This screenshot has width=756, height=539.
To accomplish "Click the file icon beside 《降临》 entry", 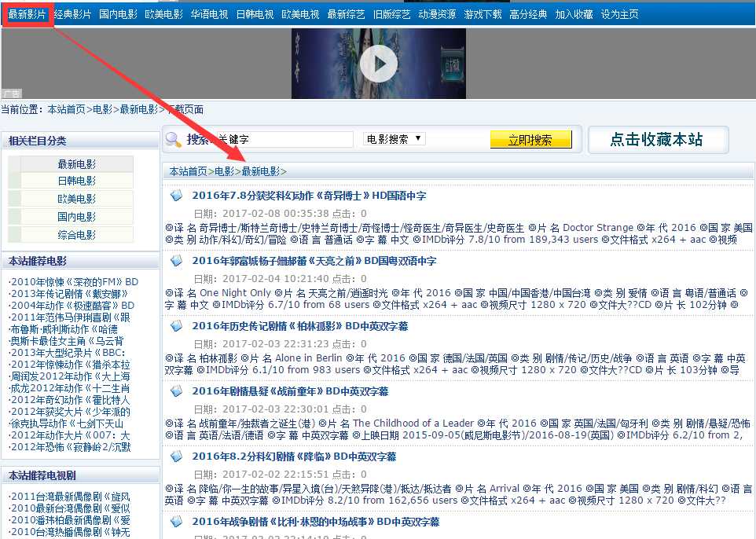I will pyautogui.click(x=177, y=456).
